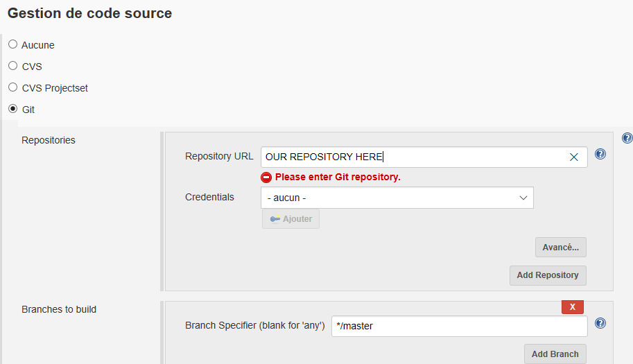Clear the Repository URL text with X icon
Image resolution: width=633 pixels, height=364 pixels.
coord(573,157)
